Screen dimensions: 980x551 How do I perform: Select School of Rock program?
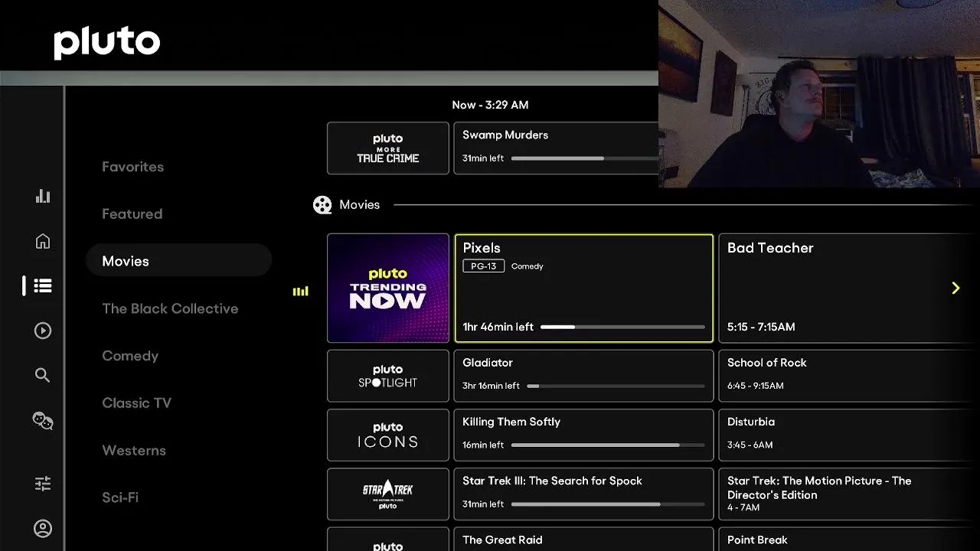pyautogui.click(x=849, y=376)
